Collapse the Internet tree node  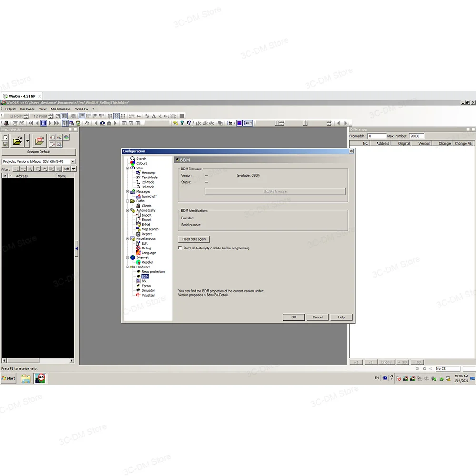[x=128, y=258]
